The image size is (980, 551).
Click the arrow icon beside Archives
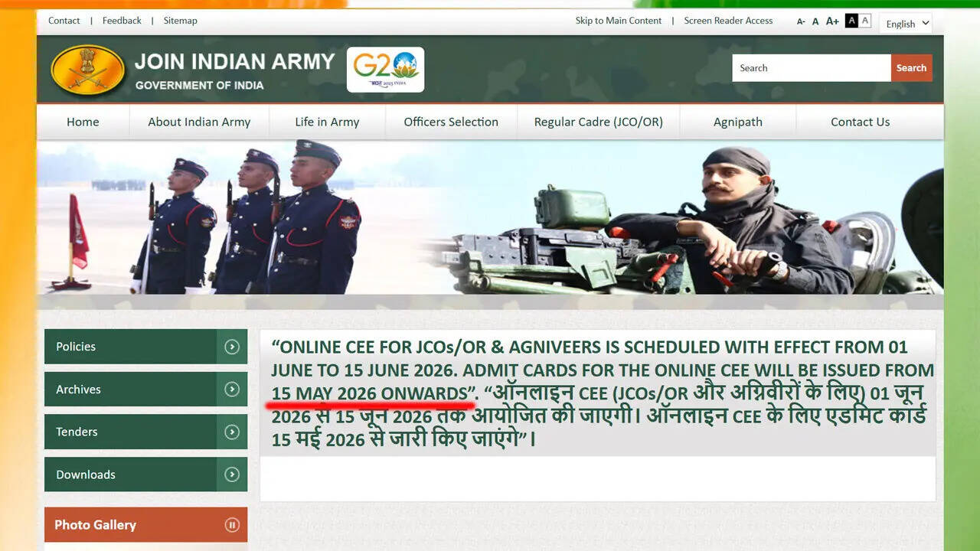[x=232, y=390]
